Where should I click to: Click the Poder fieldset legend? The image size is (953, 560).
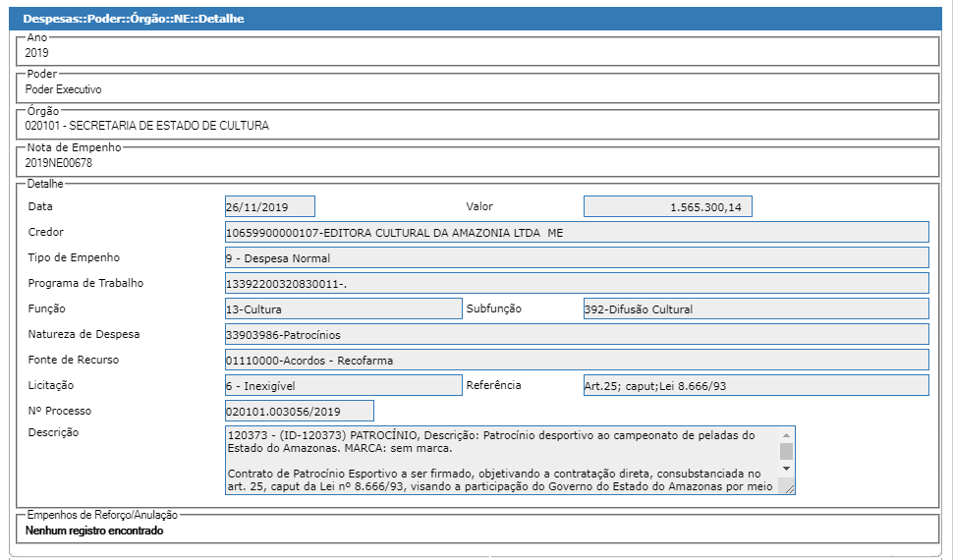click(x=42, y=74)
